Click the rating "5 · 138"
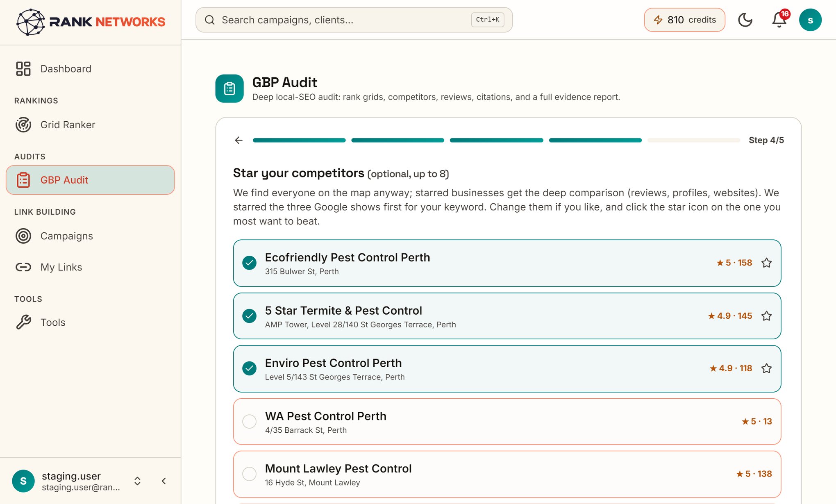The height and width of the screenshot is (504, 836). (754, 474)
